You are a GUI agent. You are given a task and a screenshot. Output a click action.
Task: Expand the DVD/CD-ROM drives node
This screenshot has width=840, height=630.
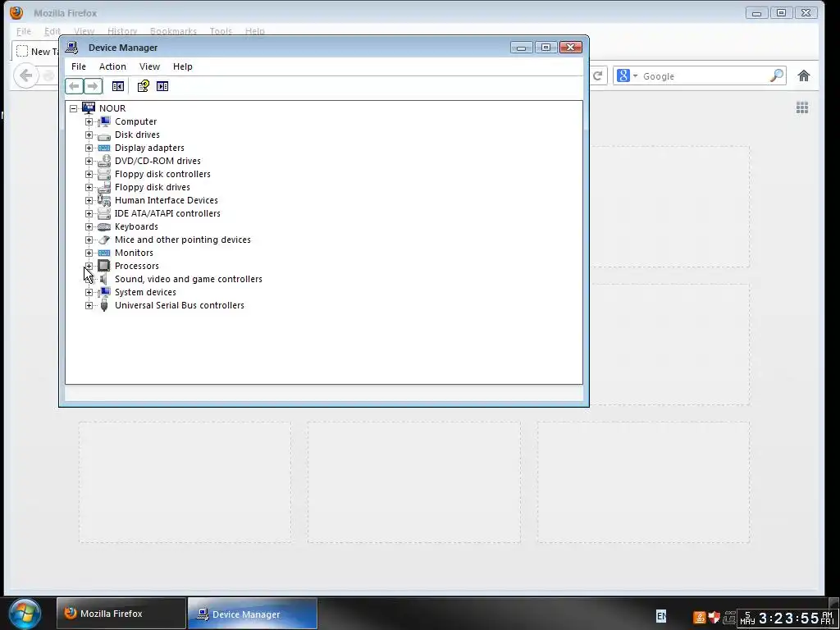(89, 162)
